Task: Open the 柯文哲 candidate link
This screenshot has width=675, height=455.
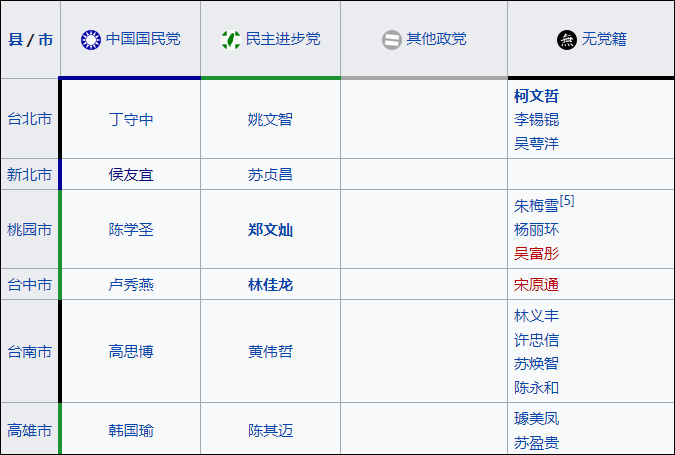Action: [x=536, y=96]
